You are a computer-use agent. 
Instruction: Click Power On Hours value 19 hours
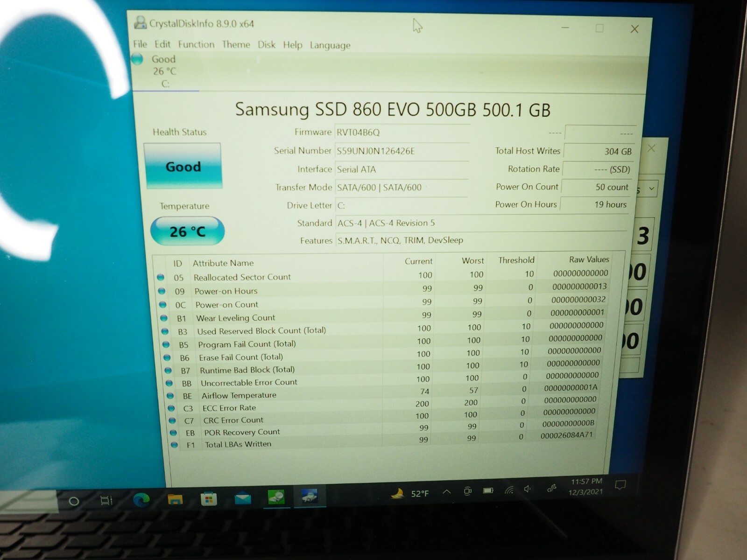click(595, 204)
